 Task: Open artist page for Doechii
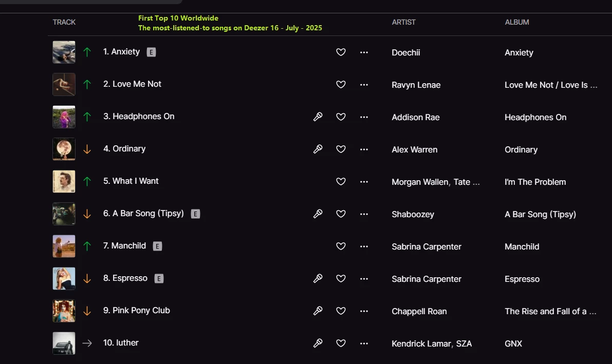point(405,52)
